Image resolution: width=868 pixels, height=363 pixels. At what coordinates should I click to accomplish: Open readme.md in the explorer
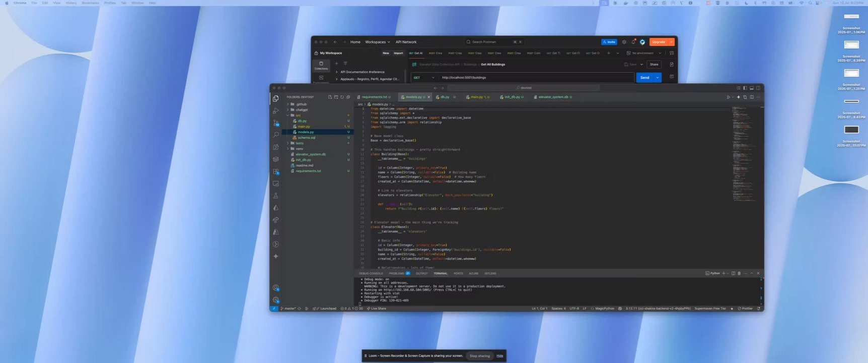[x=305, y=165]
